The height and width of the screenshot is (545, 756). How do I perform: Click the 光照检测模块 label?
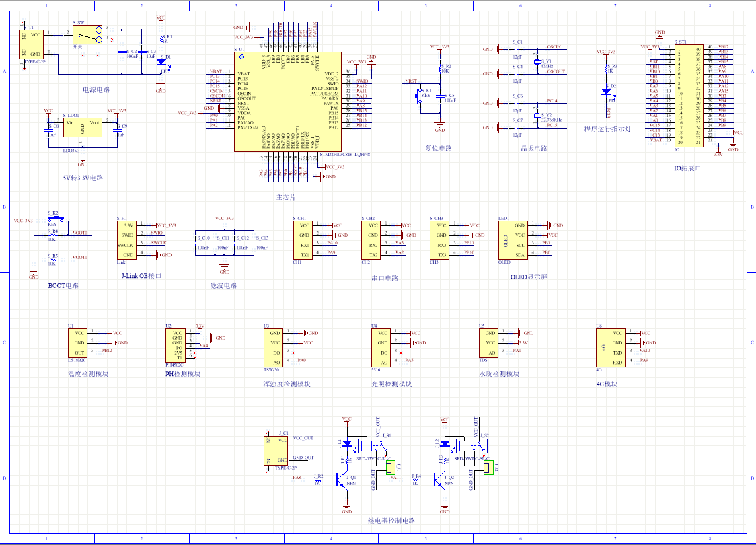pos(391,384)
